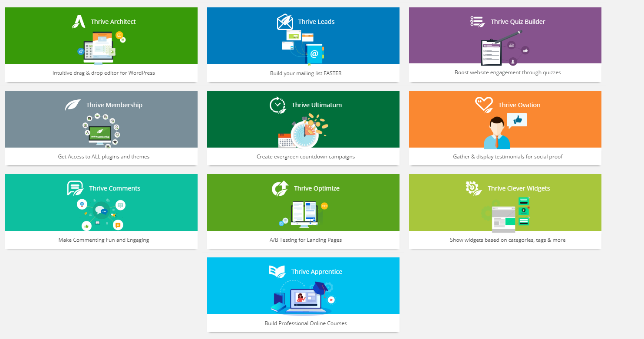The image size is (644, 339).
Task: Open the Thrive Membership monitor illustration
Action: tap(101, 131)
